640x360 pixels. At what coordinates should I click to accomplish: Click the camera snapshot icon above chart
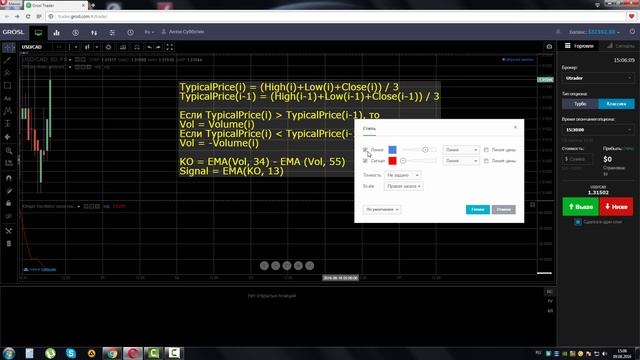tap(549, 47)
